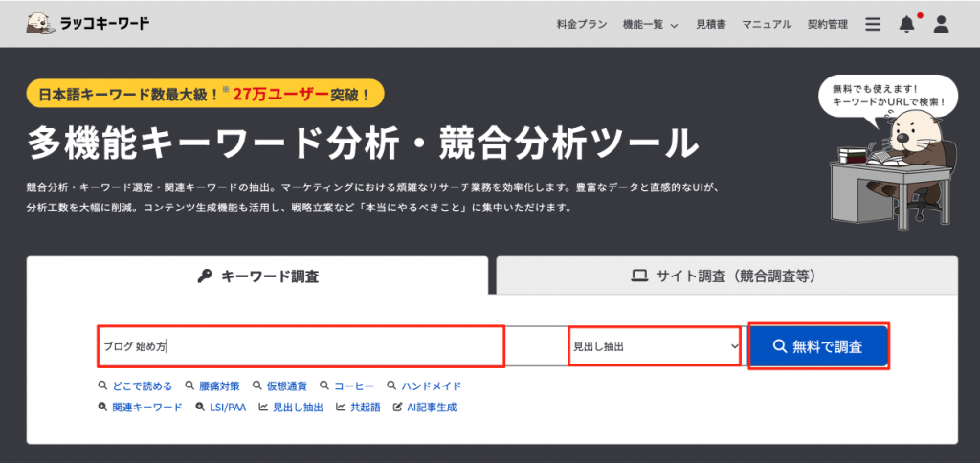Open the 見出し抽出 mode select box

tap(655, 346)
